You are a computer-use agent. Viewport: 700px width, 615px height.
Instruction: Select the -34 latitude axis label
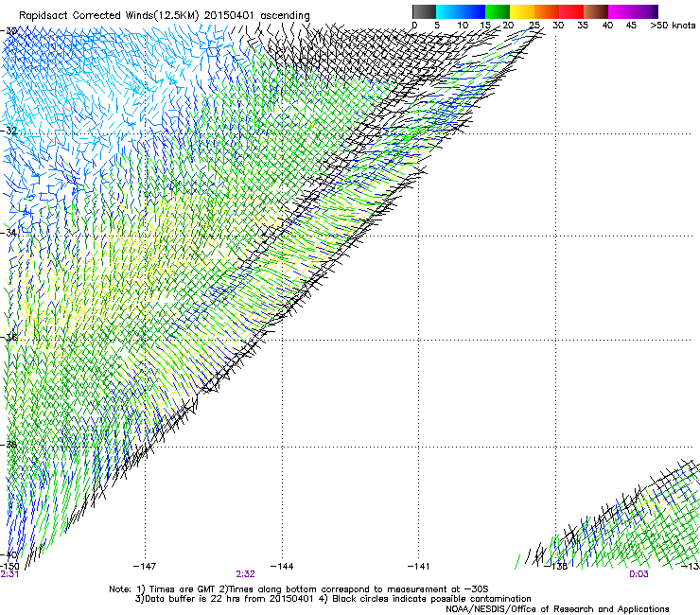(9, 233)
